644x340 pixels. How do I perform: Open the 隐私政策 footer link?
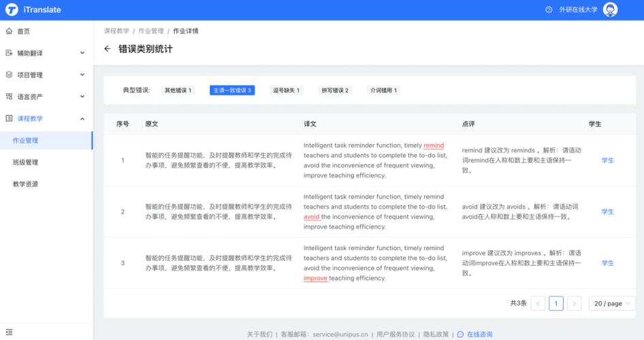[436, 335]
